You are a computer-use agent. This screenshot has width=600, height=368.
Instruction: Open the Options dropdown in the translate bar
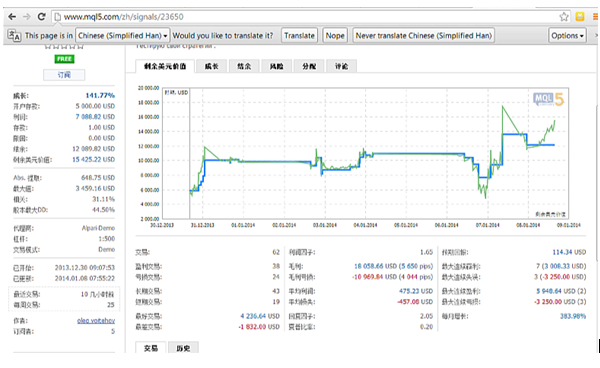567,36
